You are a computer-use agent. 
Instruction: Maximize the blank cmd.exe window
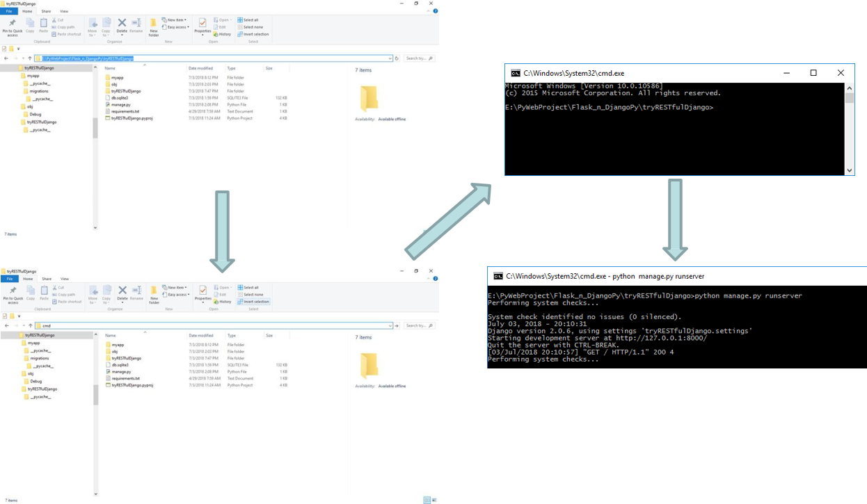coord(813,73)
